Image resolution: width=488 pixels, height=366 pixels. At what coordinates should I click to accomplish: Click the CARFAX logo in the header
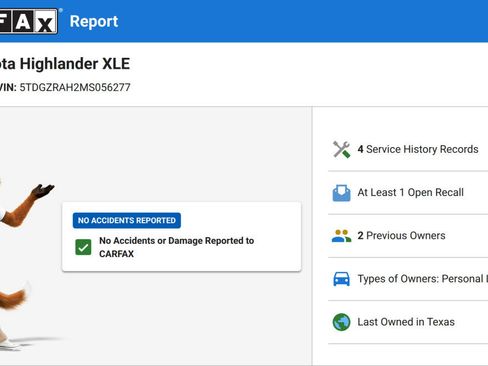coord(29,21)
